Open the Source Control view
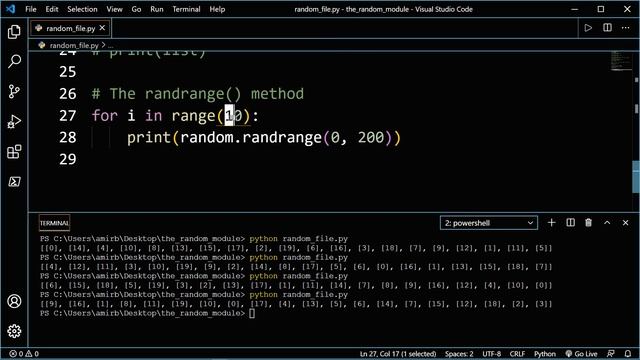This screenshot has width=640, height=360. click(14, 91)
